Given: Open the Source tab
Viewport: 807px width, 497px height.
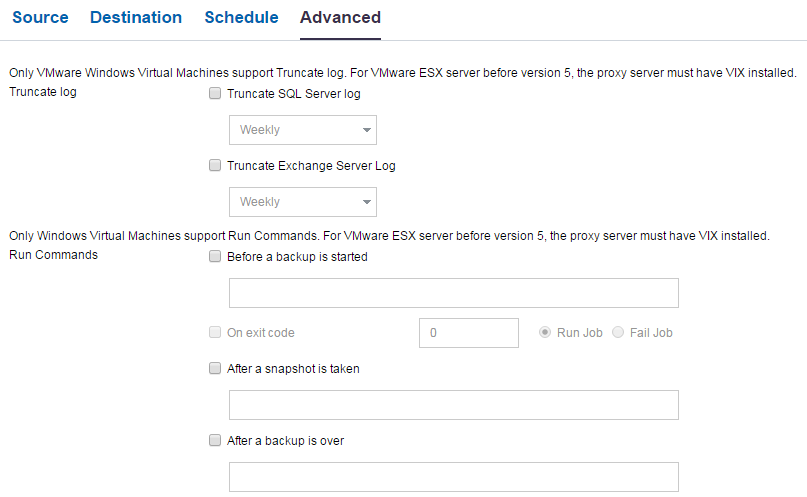Looking at the screenshot, I should point(40,18).
